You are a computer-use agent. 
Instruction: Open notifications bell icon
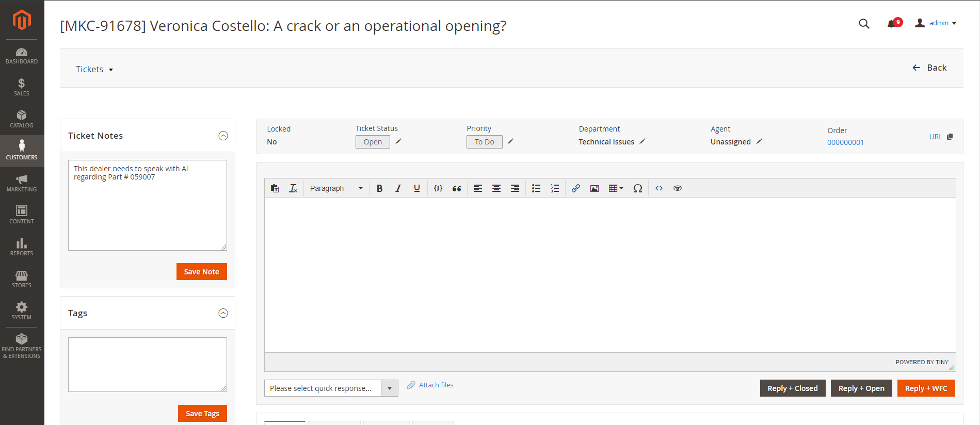coord(891,24)
